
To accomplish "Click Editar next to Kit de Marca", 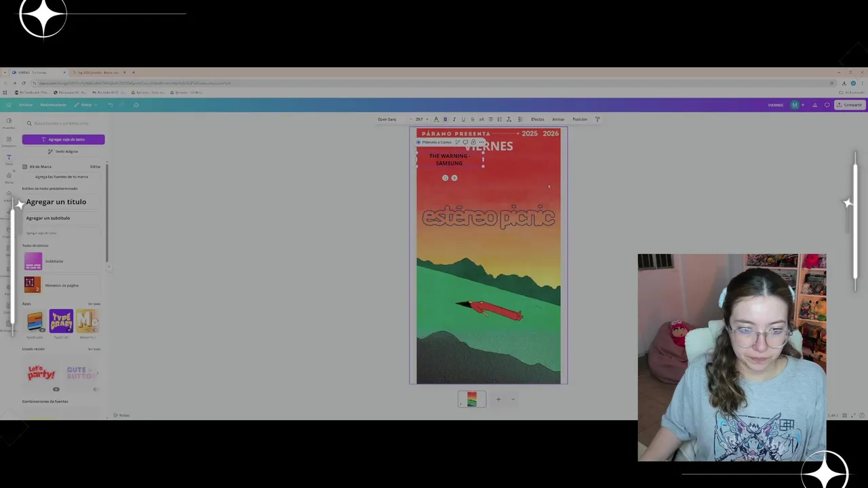I will coord(95,167).
